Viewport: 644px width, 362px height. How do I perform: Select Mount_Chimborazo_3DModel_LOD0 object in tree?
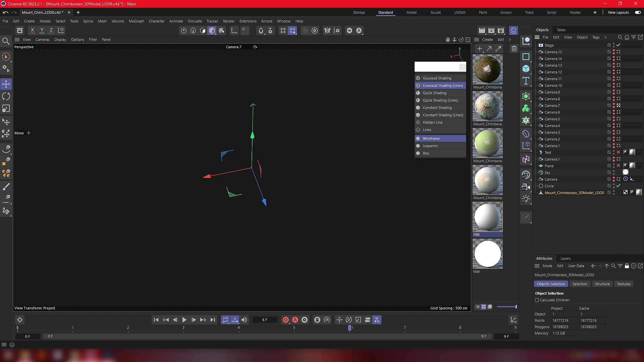coord(574,193)
